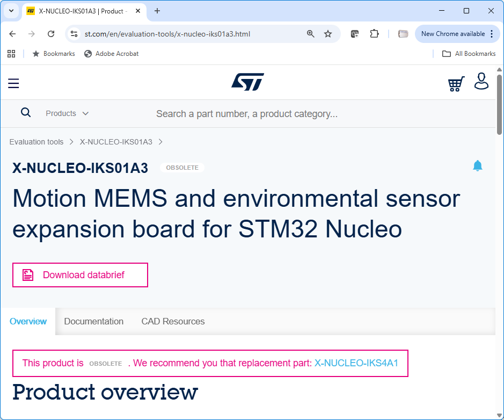This screenshot has width=504, height=420.
Task: Open the ST hamburger navigation menu
Action: 13,83
